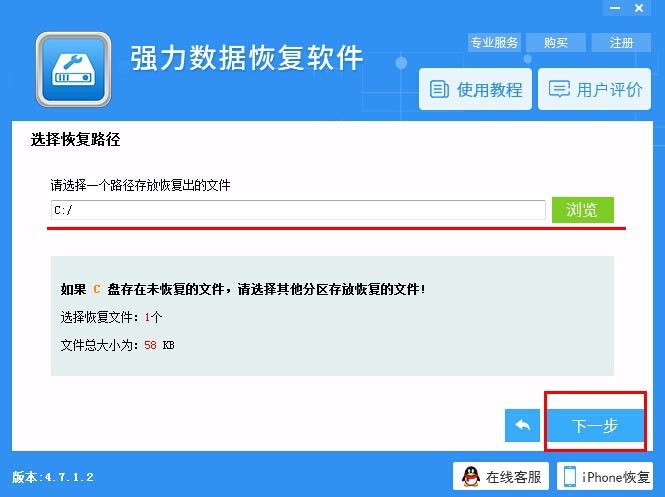Click the document icon on 使用教程
This screenshot has width=665, height=497.
click(439, 89)
